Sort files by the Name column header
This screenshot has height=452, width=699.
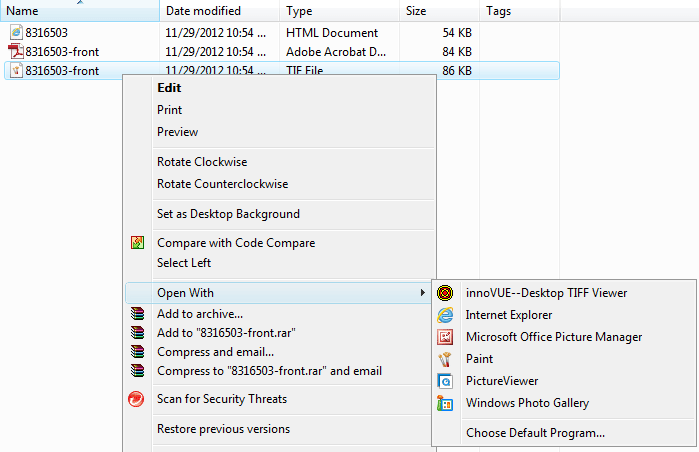click(x=80, y=11)
